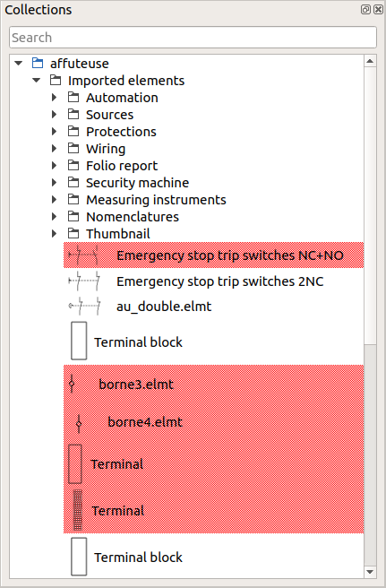This screenshot has height=588, width=386.
Task: Click the au_double.elmt element symbol icon
Action: pyautogui.click(x=84, y=306)
